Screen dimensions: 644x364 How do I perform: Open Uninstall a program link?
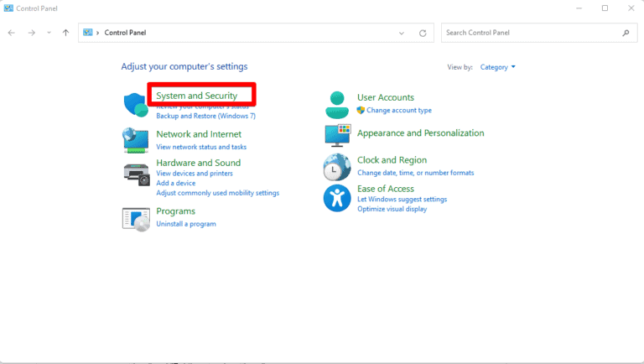(x=186, y=224)
